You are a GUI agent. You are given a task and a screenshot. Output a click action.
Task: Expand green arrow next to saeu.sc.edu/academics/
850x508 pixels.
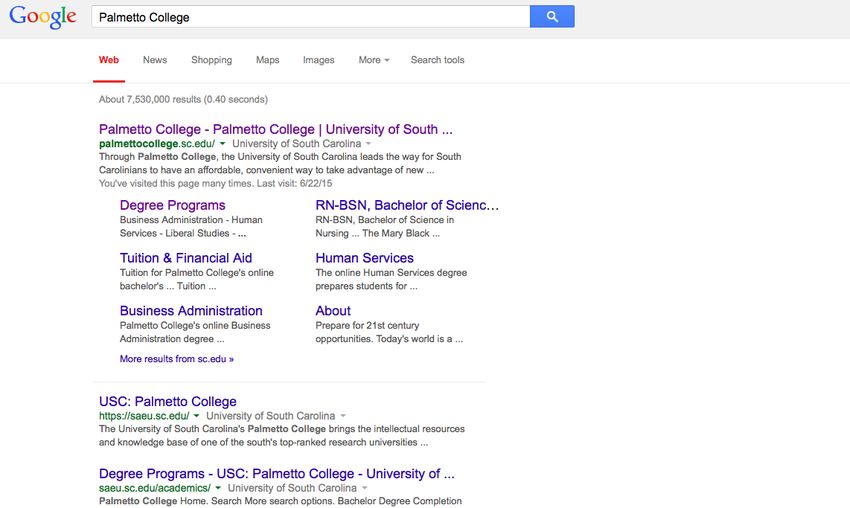[x=218, y=488]
